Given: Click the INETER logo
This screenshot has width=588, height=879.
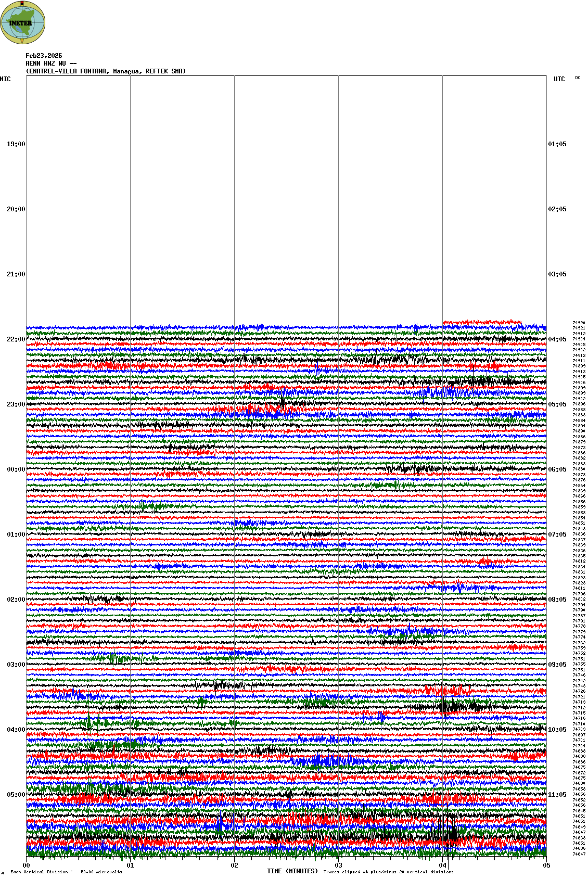Looking at the screenshot, I should click(x=22, y=22).
